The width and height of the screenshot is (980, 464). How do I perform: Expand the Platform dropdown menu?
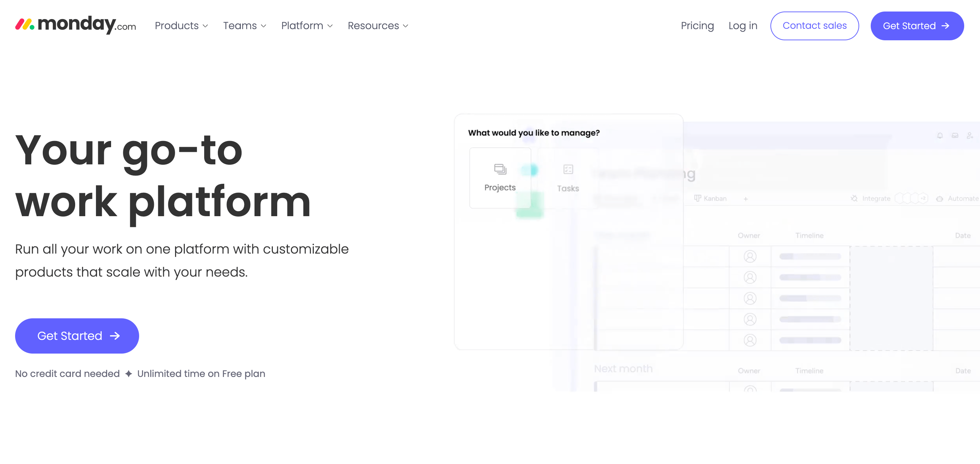(307, 26)
